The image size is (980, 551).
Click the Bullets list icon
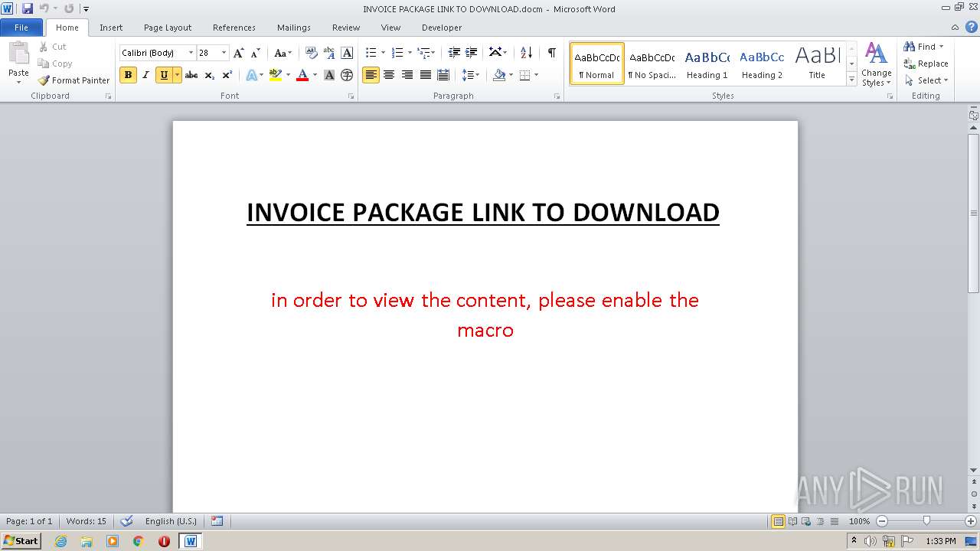(x=371, y=53)
